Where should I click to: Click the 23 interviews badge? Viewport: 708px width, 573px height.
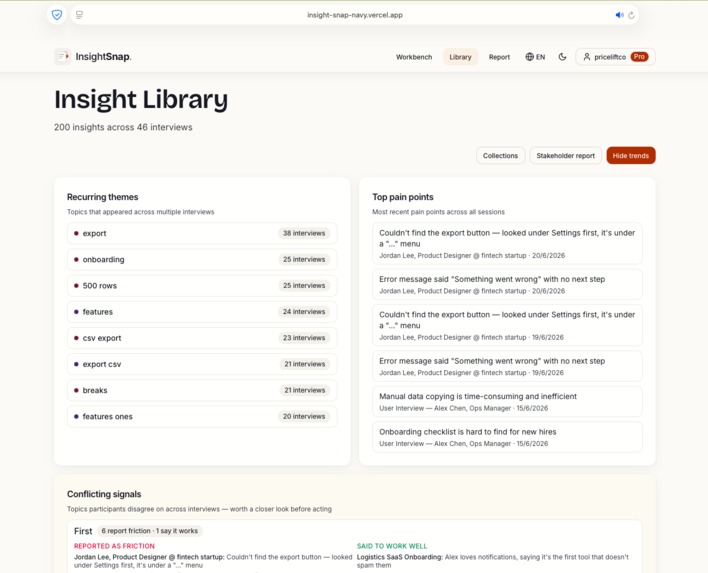[x=304, y=338]
